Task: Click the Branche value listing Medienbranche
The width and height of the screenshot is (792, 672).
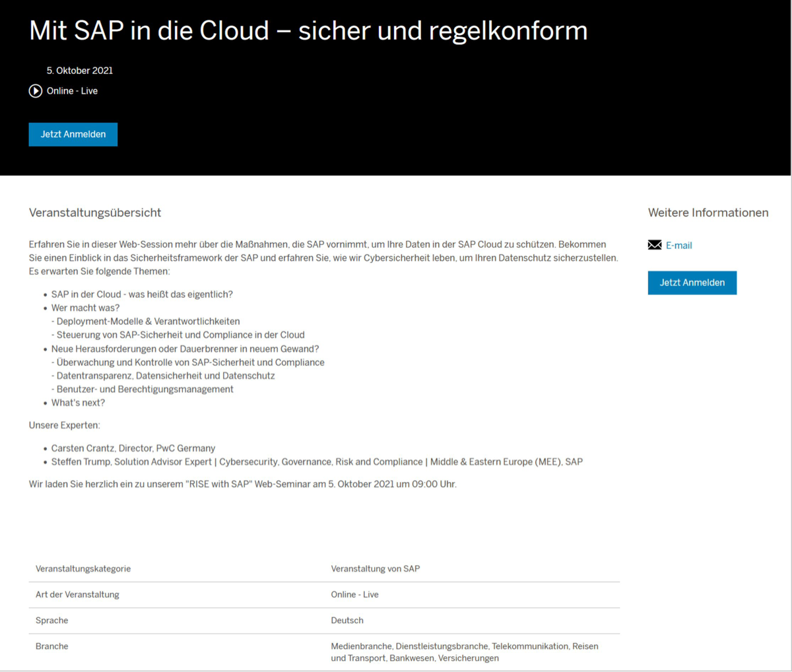Action: coord(465,652)
